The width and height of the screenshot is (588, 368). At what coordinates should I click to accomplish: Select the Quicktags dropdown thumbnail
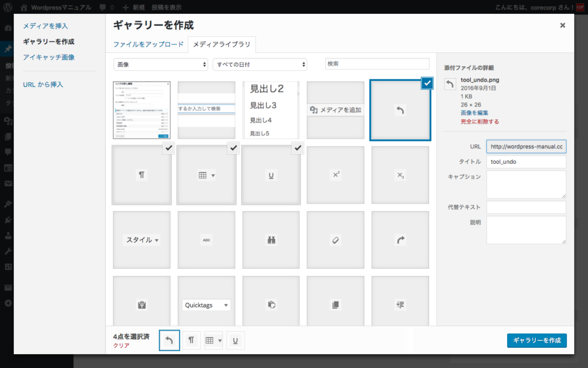tap(206, 305)
